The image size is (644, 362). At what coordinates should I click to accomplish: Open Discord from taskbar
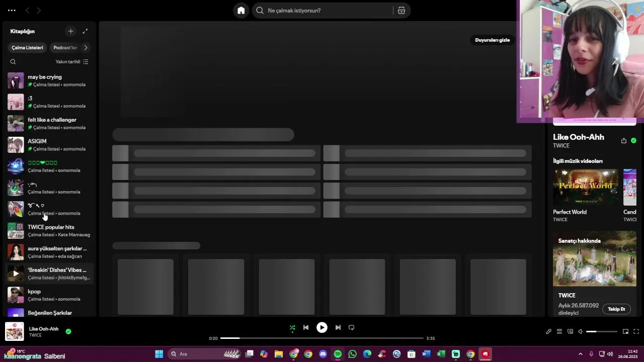coord(323,354)
